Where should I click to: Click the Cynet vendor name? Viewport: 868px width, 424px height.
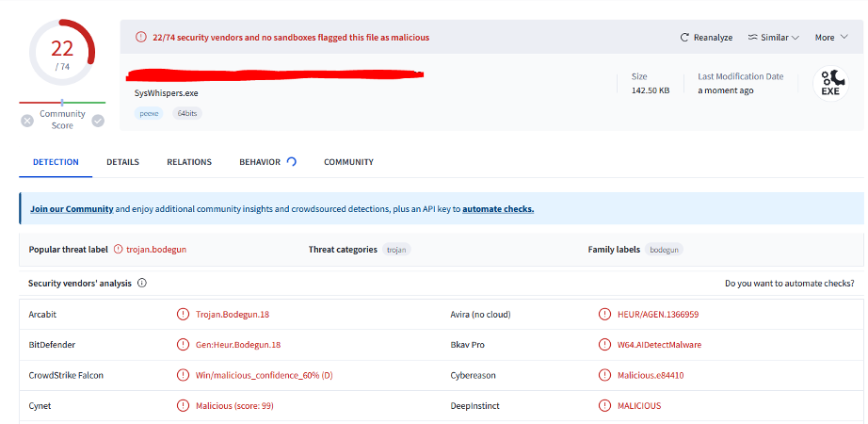(x=40, y=406)
